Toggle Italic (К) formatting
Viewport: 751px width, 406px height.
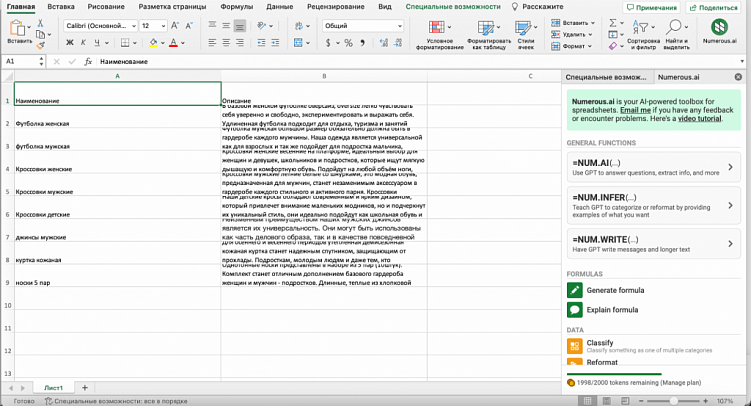pyautogui.click(x=83, y=43)
